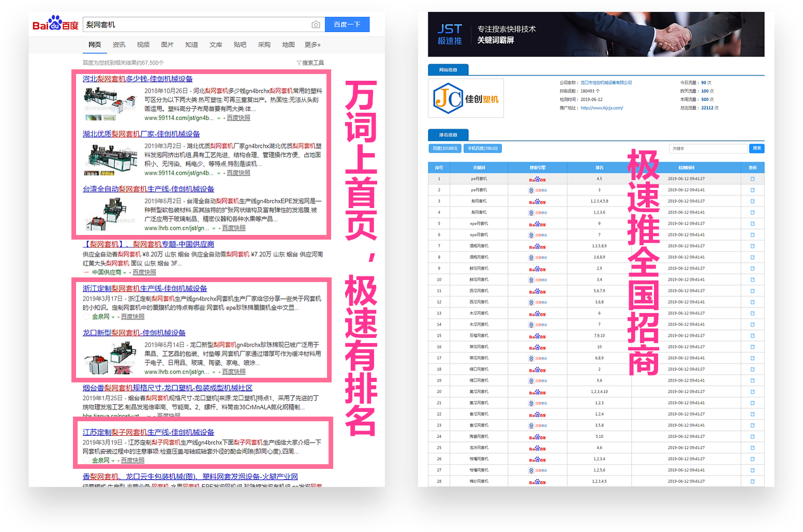Screen dimensions: 803x532
Task: Open view icon for row 11
Action: pyautogui.click(x=752, y=291)
